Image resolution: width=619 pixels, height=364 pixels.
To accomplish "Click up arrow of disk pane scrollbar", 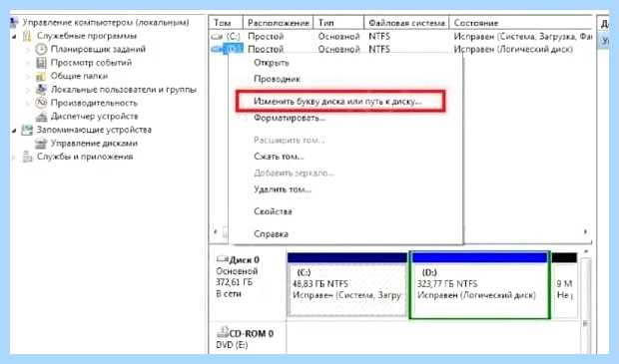I will pos(586,251).
